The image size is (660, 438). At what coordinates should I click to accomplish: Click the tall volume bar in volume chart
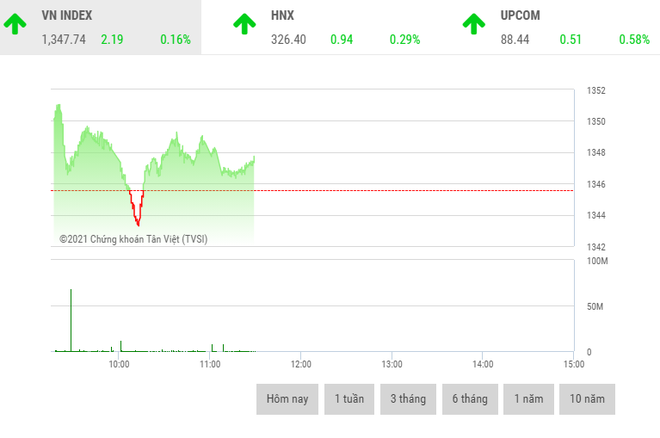71,320
